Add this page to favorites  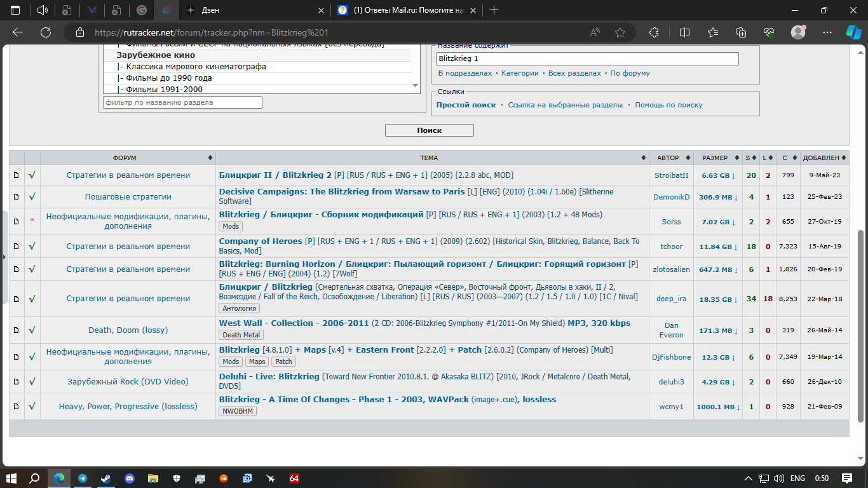click(x=620, y=32)
